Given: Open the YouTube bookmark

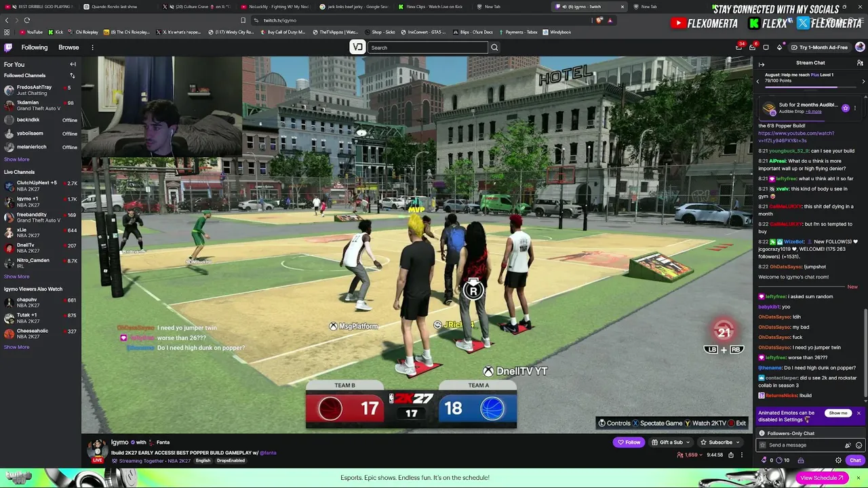Looking at the screenshot, I should tap(31, 32).
